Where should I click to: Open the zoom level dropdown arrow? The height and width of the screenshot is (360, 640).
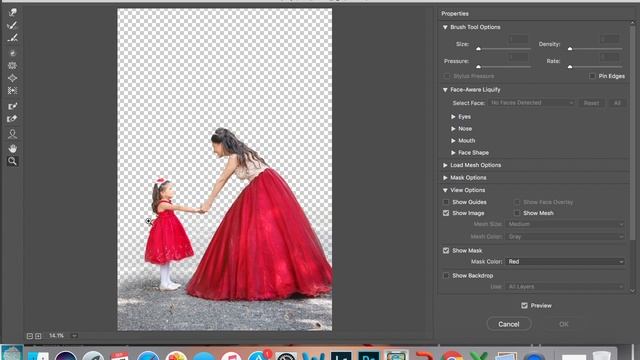74,336
